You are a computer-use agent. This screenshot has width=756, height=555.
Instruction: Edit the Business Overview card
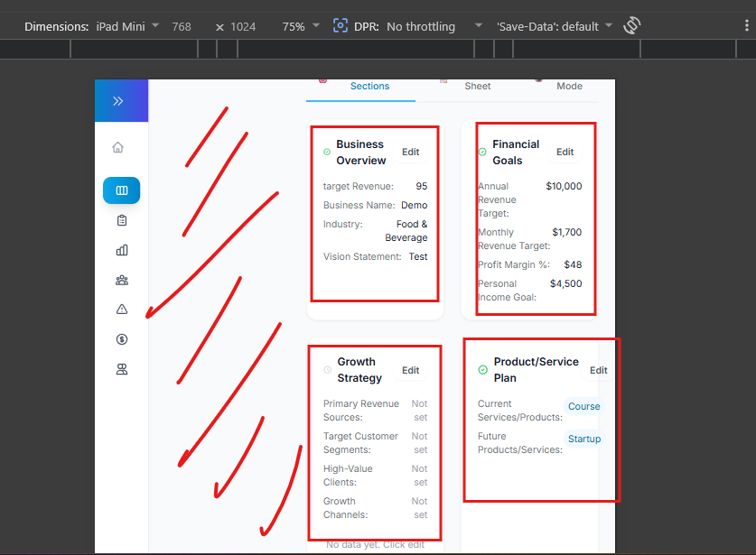point(410,152)
